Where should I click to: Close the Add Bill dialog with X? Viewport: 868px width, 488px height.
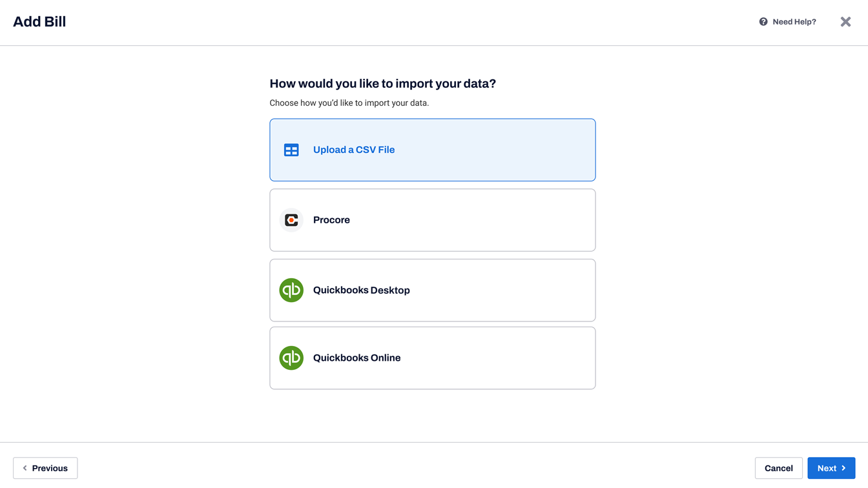(x=845, y=22)
